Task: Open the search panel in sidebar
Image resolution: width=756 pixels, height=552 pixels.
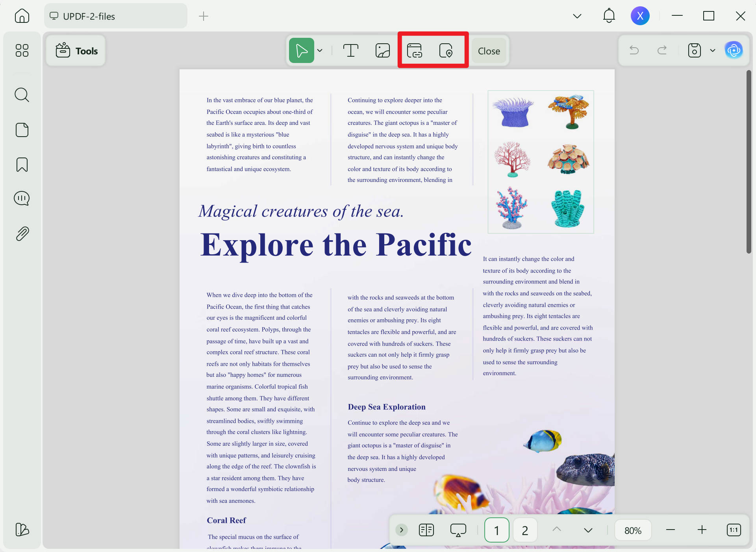Action: pyautogui.click(x=22, y=95)
